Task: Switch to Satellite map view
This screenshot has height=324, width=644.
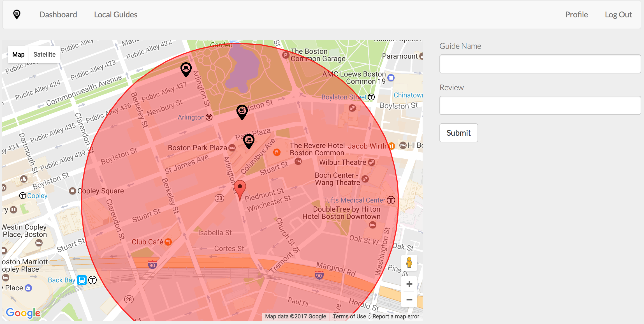Action: (x=44, y=54)
